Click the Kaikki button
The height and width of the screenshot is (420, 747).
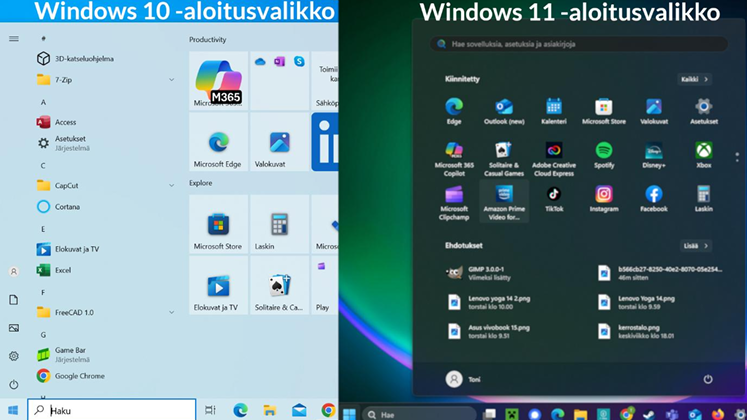(694, 79)
